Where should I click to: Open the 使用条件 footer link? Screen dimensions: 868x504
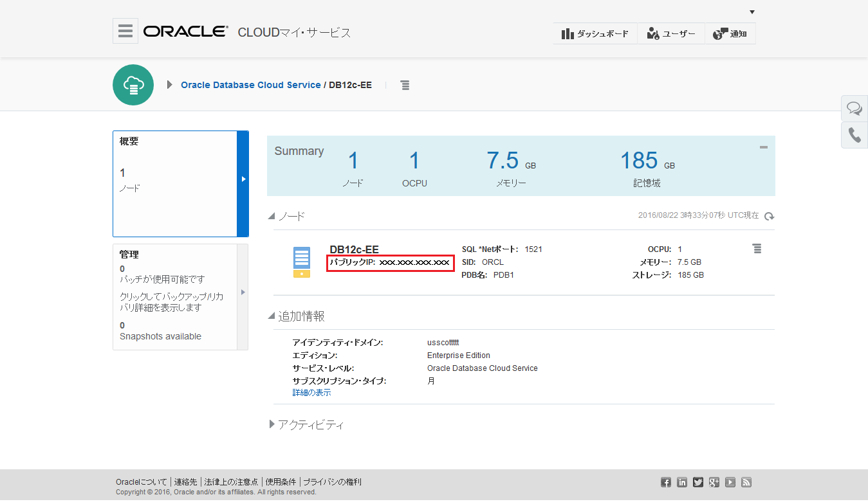281,482
